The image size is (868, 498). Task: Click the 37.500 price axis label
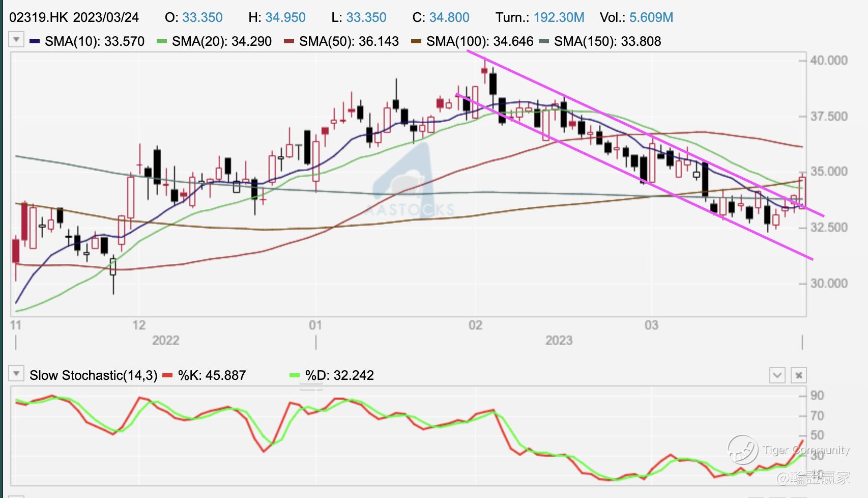(829, 117)
